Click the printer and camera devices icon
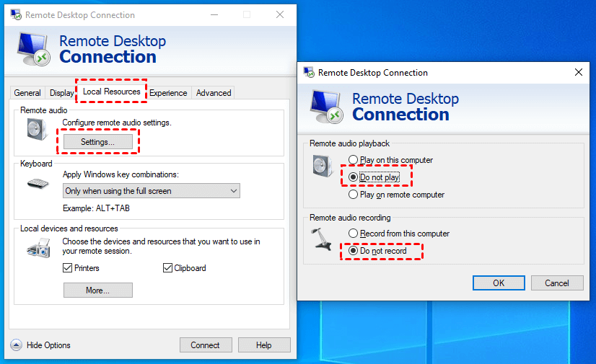 click(39, 248)
